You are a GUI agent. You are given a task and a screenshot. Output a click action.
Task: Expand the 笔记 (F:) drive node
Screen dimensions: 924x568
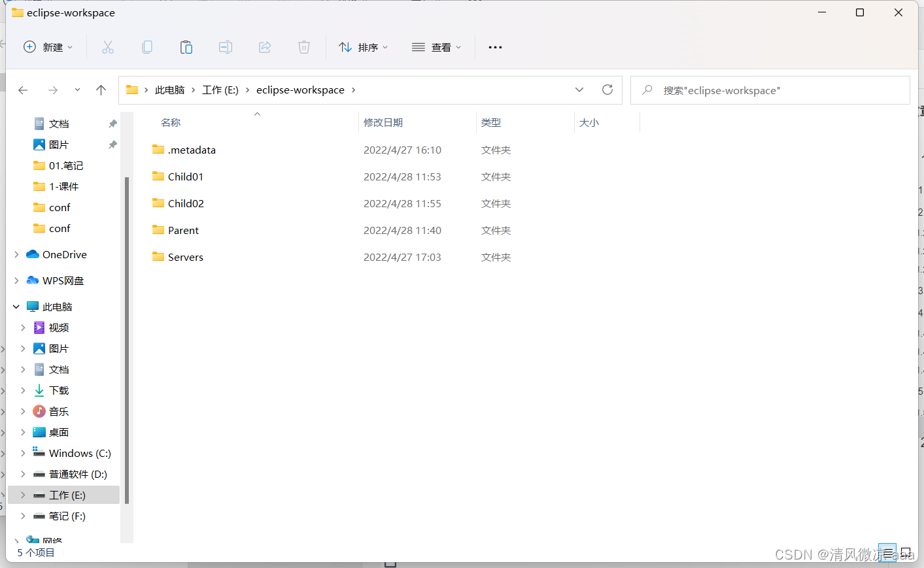pyautogui.click(x=23, y=516)
